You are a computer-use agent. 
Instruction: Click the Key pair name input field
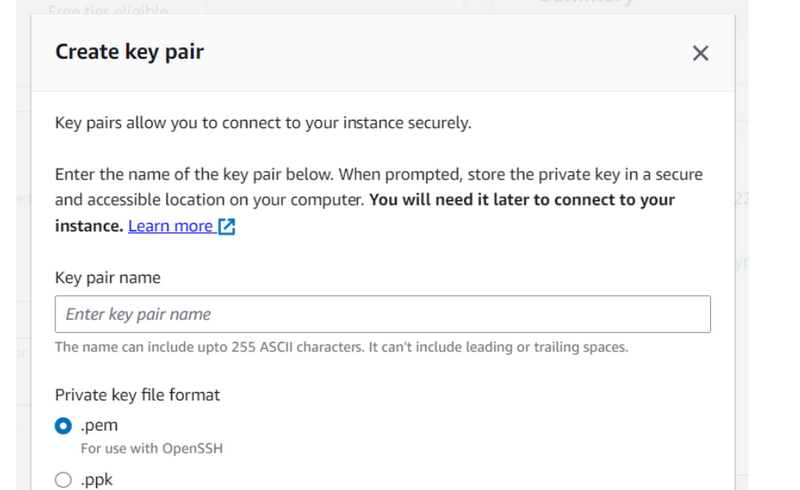click(382, 314)
